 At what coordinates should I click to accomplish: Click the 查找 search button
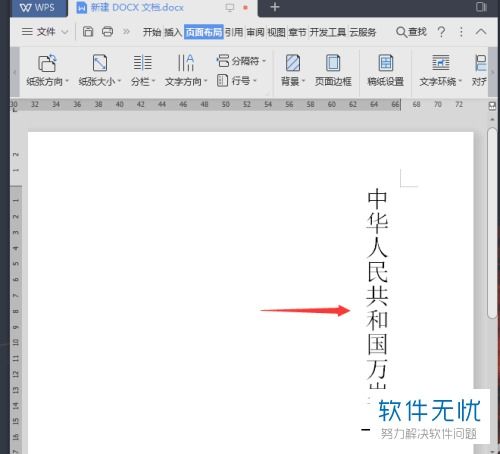point(411,32)
